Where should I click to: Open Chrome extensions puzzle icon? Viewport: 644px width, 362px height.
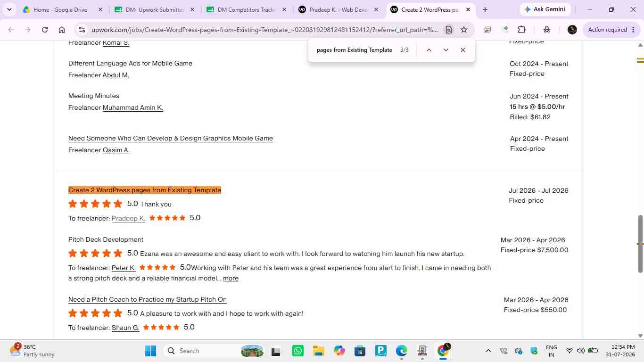pos(521,30)
